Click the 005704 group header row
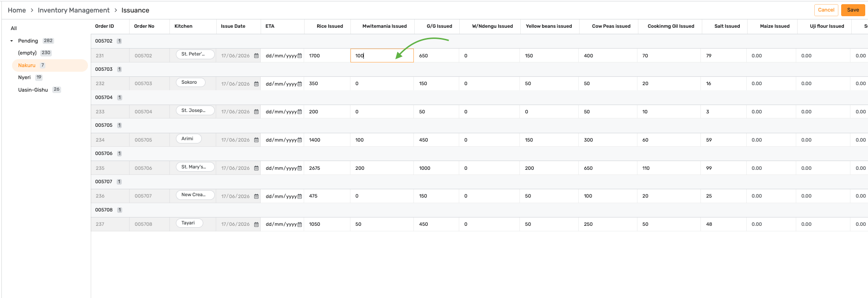 click(x=479, y=98)
